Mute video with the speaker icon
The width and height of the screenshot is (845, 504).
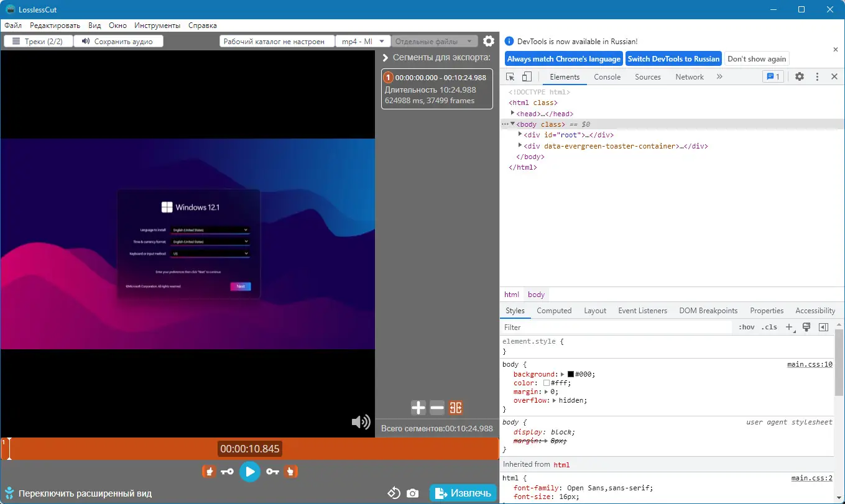(361, 422)
